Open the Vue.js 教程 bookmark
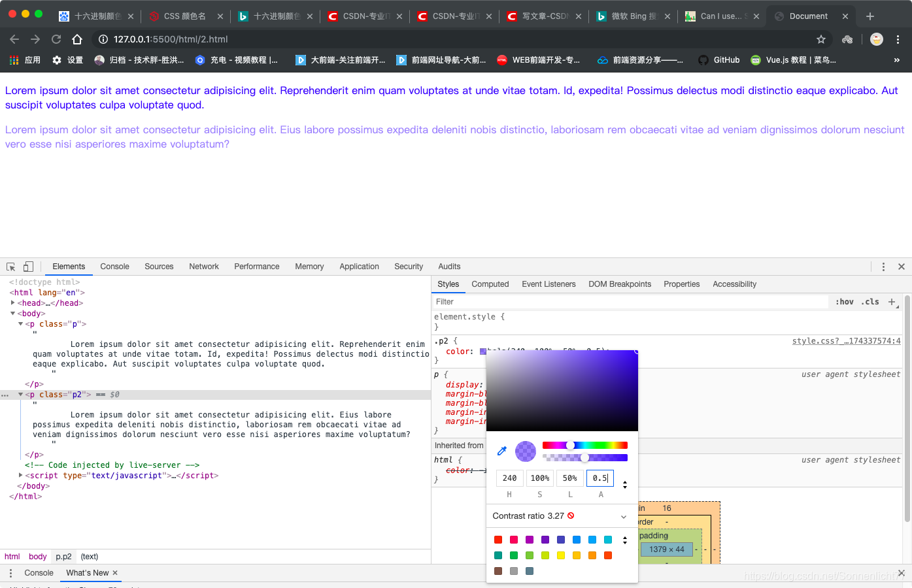The height and width of the screenshot is (588, 912). [x=794, y=60]
